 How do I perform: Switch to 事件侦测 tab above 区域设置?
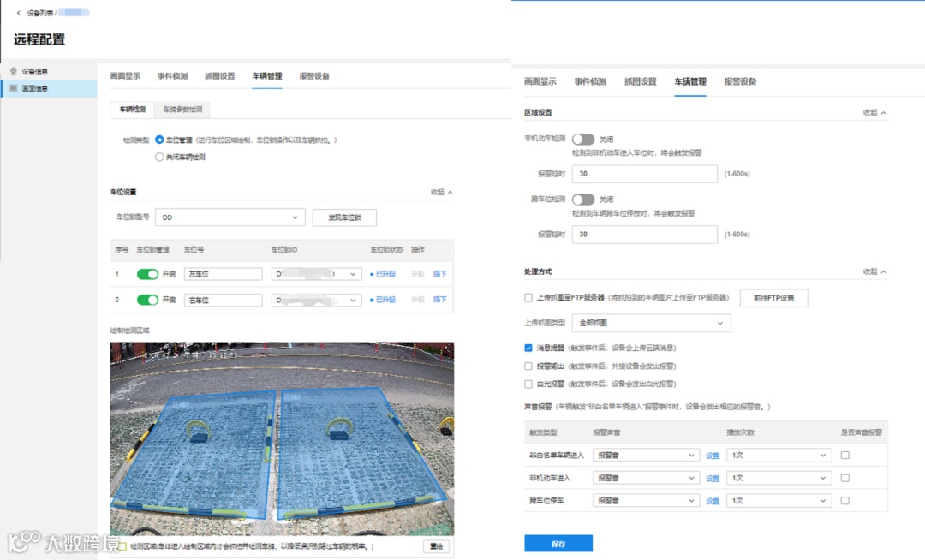(590, 81)
